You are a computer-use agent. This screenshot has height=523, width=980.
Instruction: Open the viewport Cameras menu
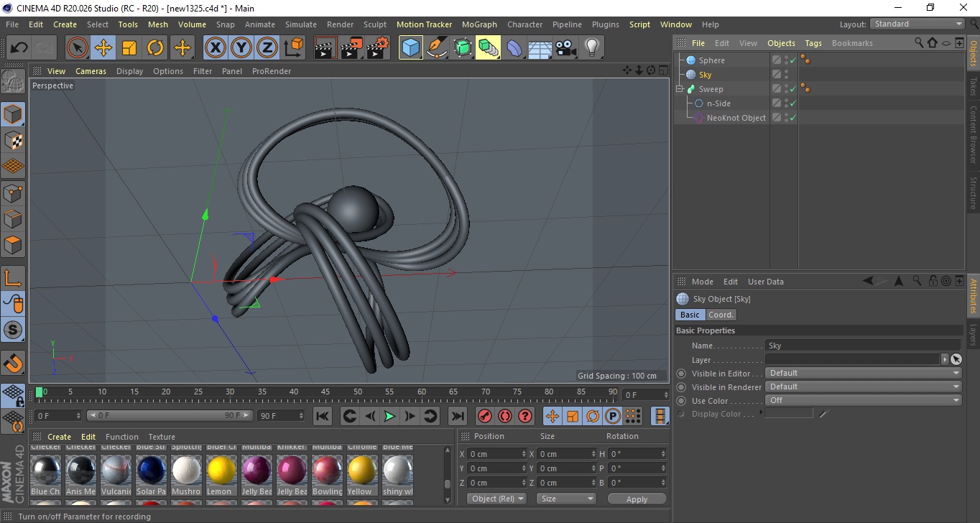(91, 71)
